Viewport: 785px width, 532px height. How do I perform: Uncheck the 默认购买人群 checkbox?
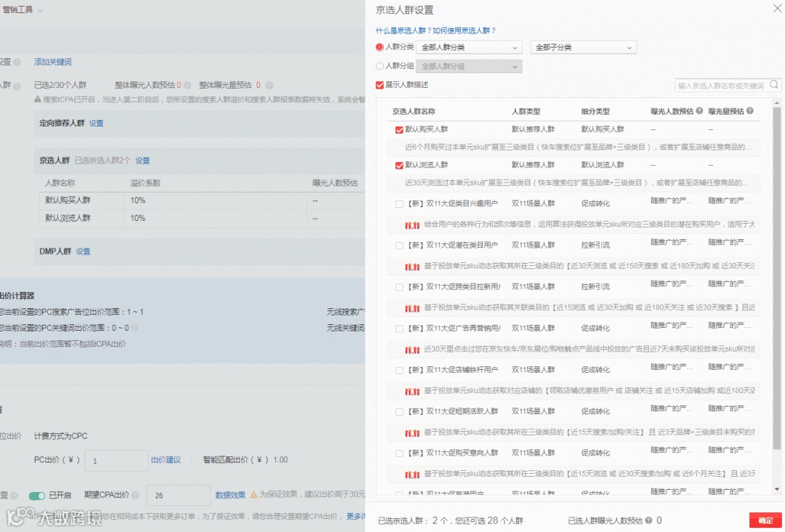coord(399,129)
